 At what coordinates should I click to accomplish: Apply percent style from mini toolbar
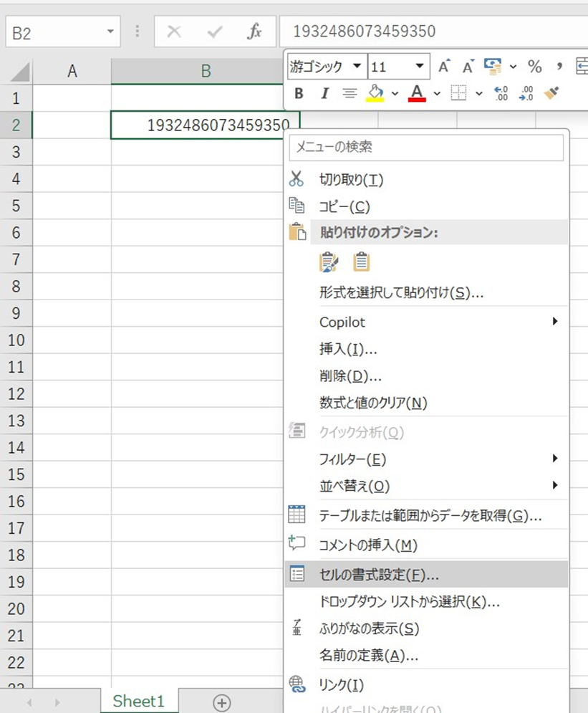[x=534, y=67]
